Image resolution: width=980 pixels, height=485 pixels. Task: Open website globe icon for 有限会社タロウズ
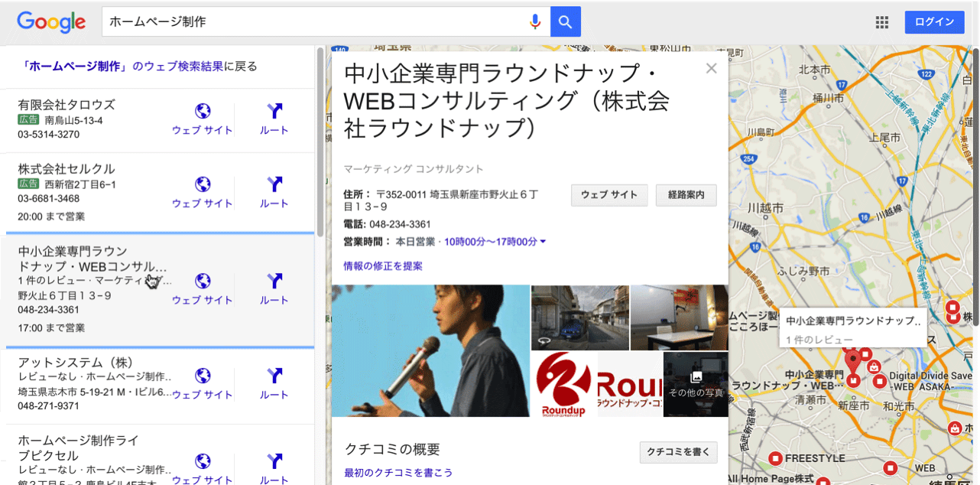pyautogui.click(x=203, y=112)
